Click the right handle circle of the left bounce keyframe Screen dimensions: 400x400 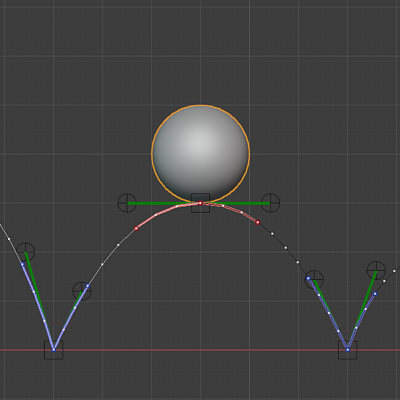82,291
